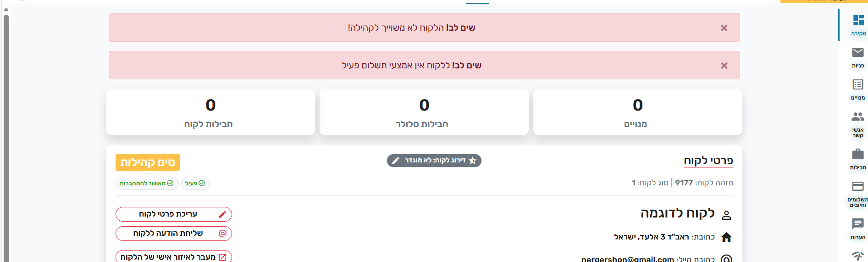Click the עריכת פרטי לקוח button

point(174,214)
